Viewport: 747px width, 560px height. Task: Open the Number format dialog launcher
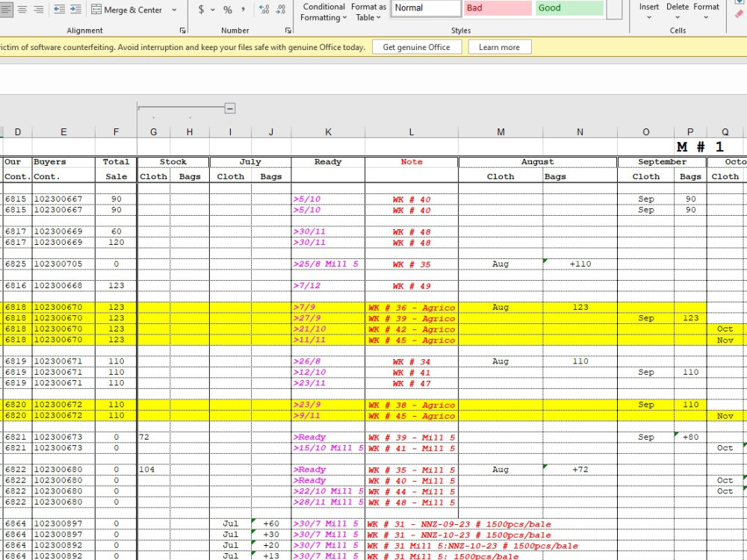coord(288,31)
